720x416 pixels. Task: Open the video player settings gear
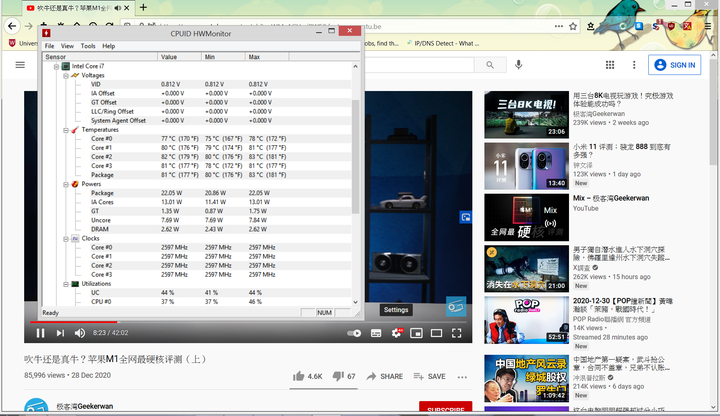[x=396, y=333]
